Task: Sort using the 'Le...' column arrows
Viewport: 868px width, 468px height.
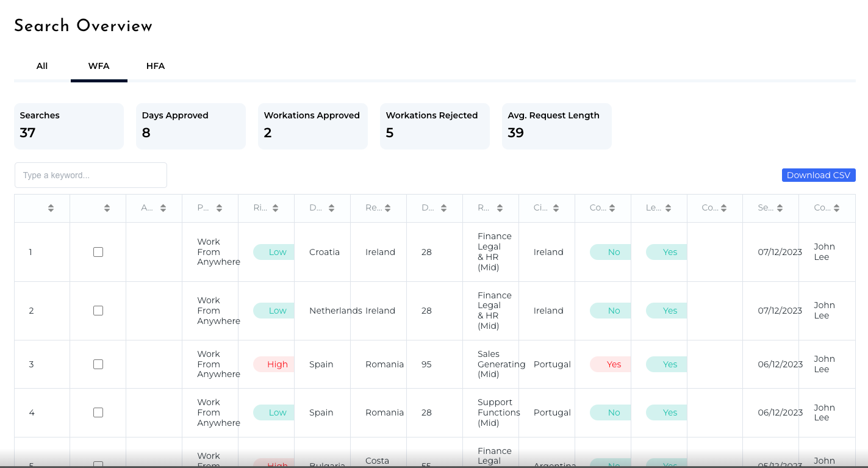Action: [668, 208]
